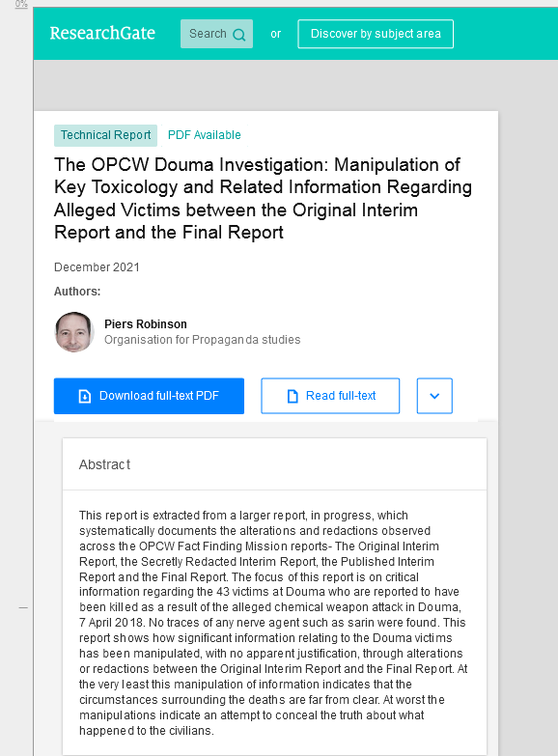Open the Piers Robinson author link
This screenshot has width=558, height=756.
(146, 324)
